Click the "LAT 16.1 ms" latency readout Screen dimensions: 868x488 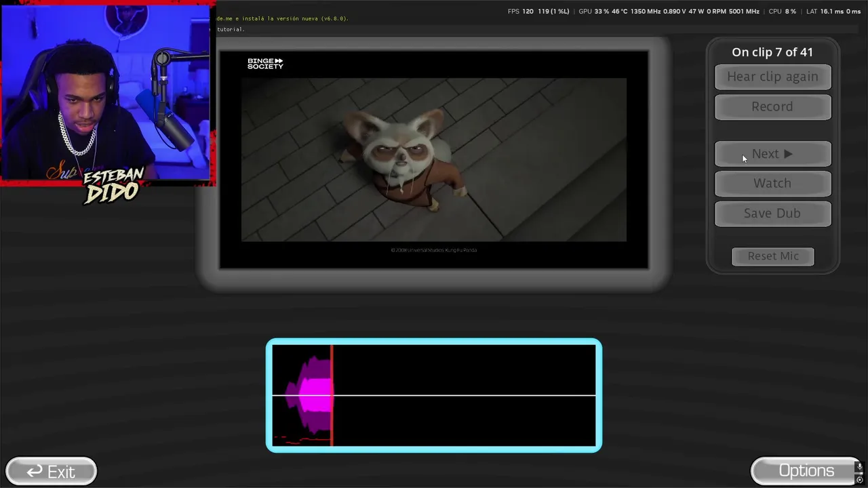click(x=825, y=12)
